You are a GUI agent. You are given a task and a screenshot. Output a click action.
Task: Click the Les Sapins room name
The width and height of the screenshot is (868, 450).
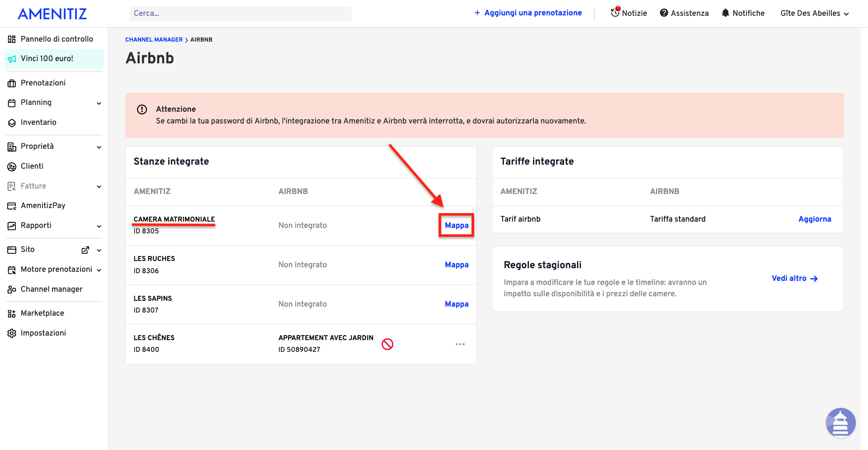tap(153, 298)
